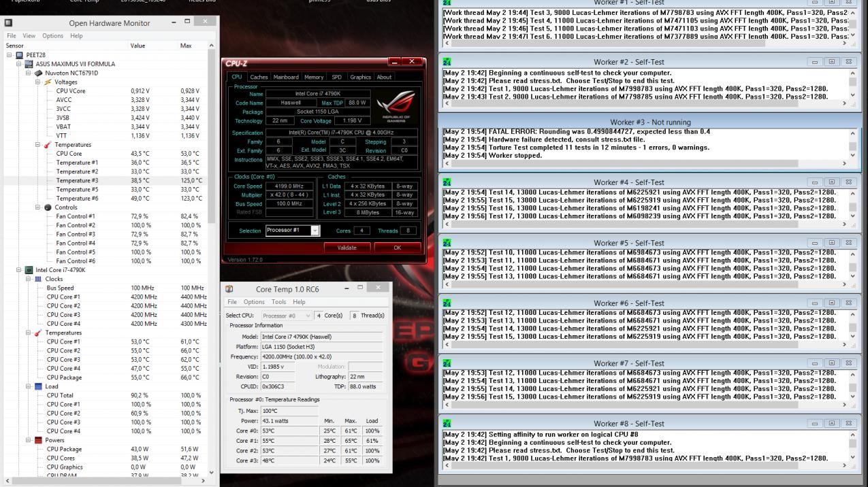Click the Core Temp title bar icon
868x487 pixels.
[229, 289]
